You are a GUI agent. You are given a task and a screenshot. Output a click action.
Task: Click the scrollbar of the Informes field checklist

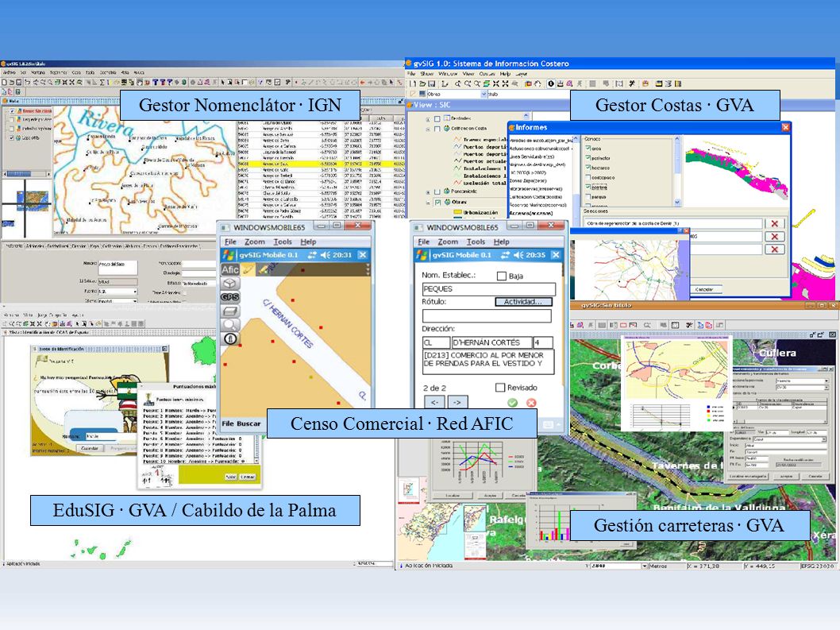tap(677, 171)
